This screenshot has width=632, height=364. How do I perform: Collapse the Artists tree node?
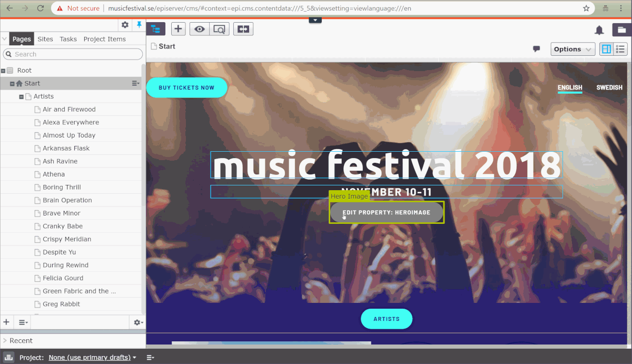(x=22, y=97)
